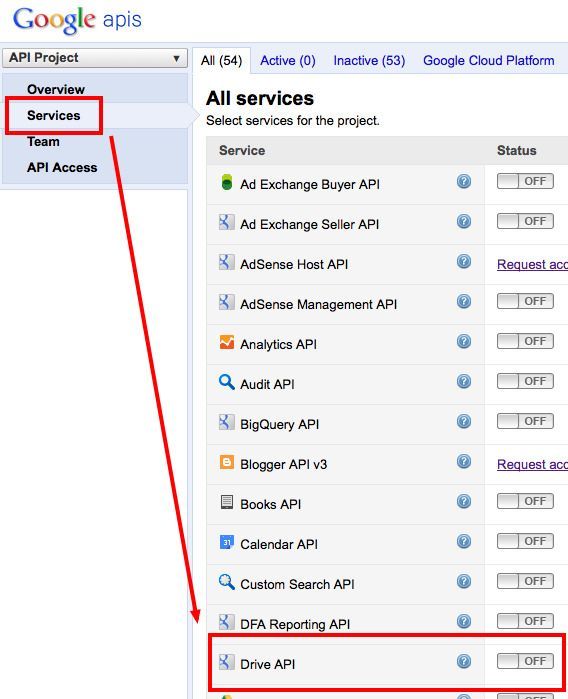Click the Drive API icon
This screenshot has width=568, height=699.
click(x=226, y=662)
